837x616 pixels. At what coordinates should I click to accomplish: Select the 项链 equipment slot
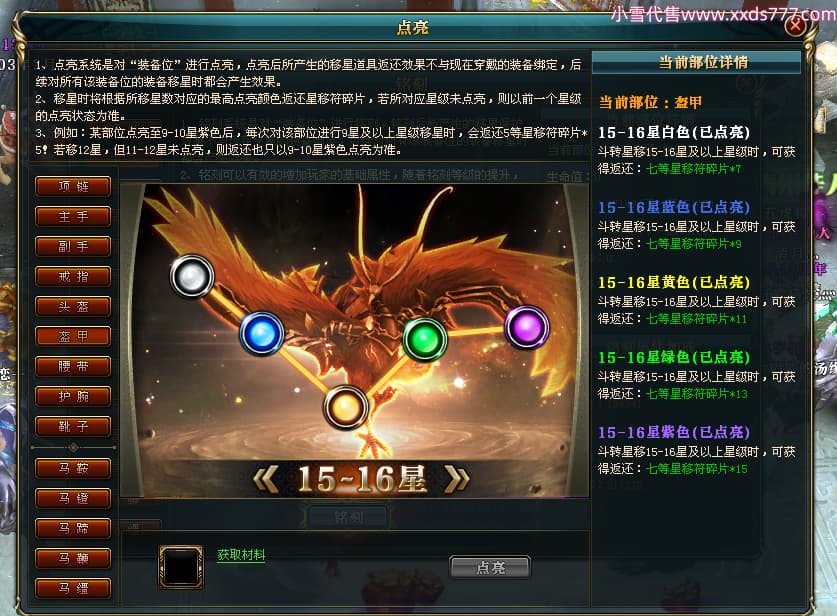73,186
